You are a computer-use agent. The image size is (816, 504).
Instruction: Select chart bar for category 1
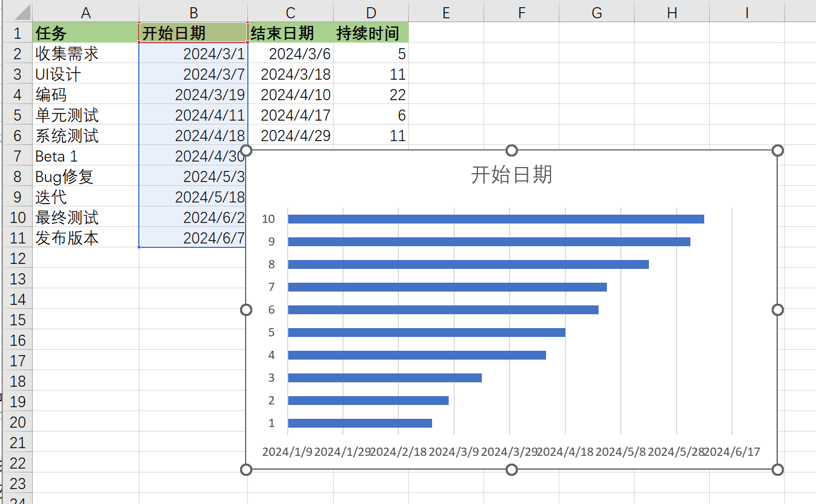pos(360,423)
